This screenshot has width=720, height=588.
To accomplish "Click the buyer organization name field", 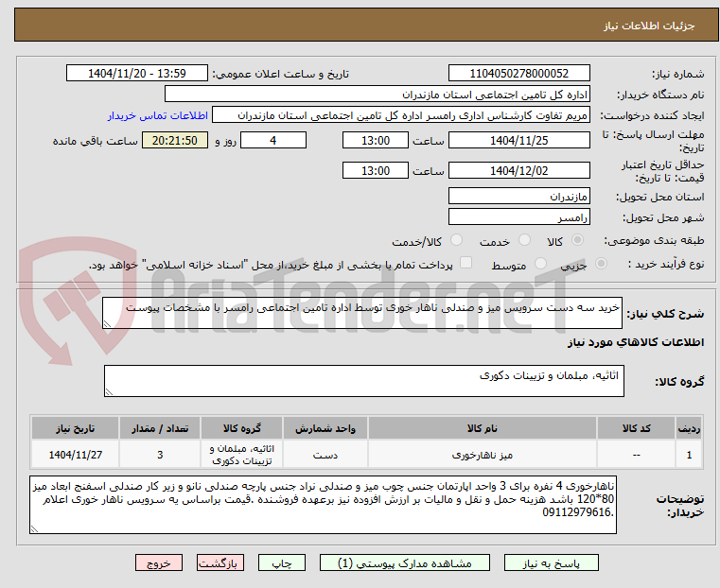I will coord(377,95).
